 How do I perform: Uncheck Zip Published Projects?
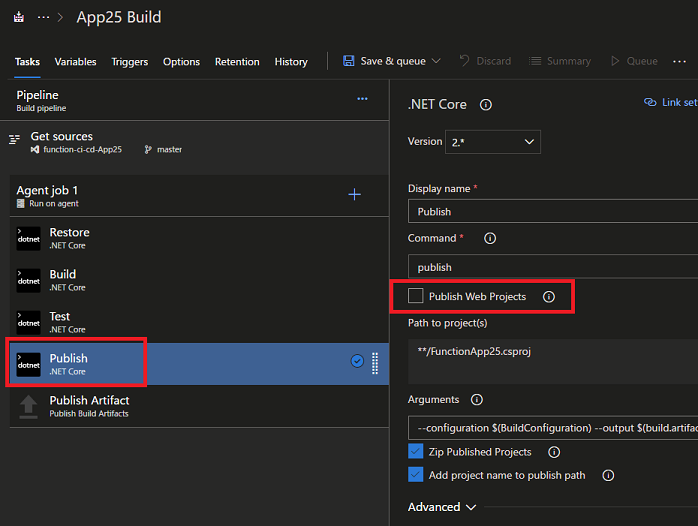[416, 452]
